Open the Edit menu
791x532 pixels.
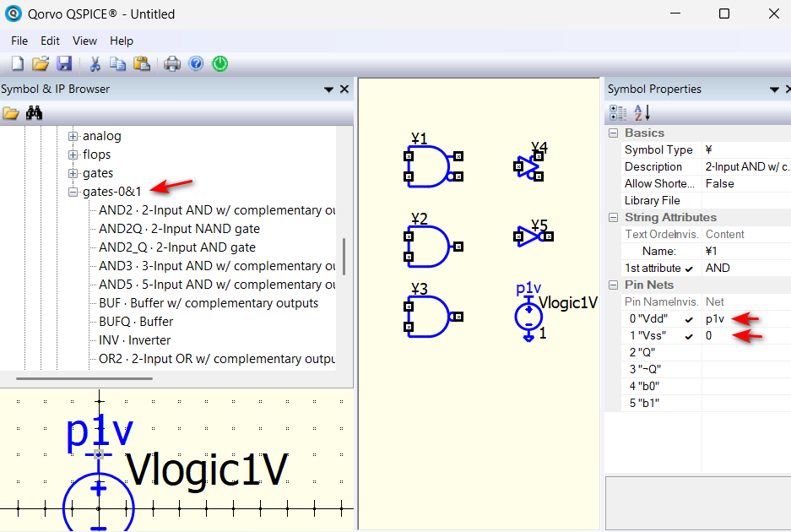click(x=50, y=41)
